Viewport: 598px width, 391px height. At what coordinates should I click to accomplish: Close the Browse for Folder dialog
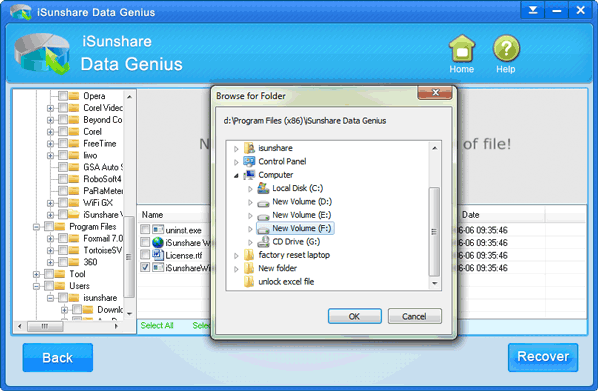(x=435, y=93)
